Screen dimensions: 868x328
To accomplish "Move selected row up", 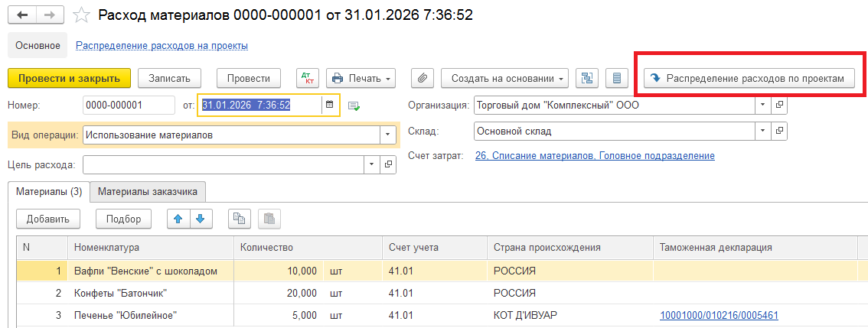I will pos(178,219).
